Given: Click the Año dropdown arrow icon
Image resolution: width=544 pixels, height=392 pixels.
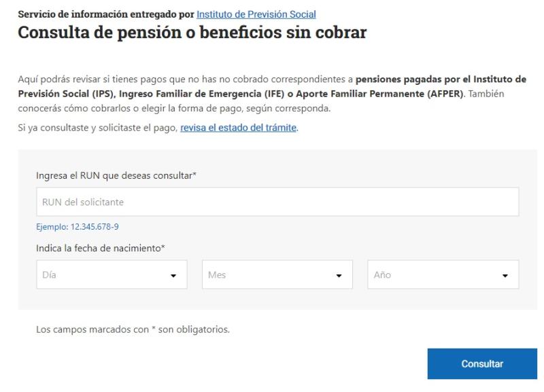Looking at the screenshot, I should click(x=505, y=274).
